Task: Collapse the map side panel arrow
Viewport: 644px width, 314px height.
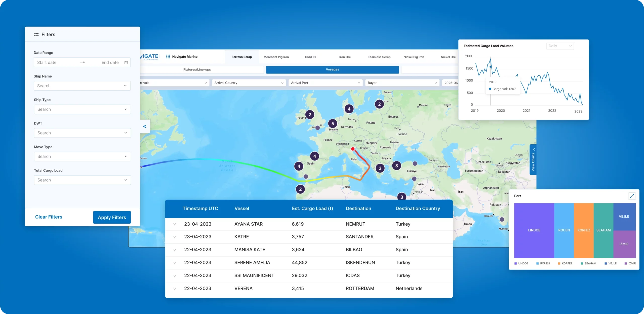Action: pyautogui.click(x=145, y=126)
